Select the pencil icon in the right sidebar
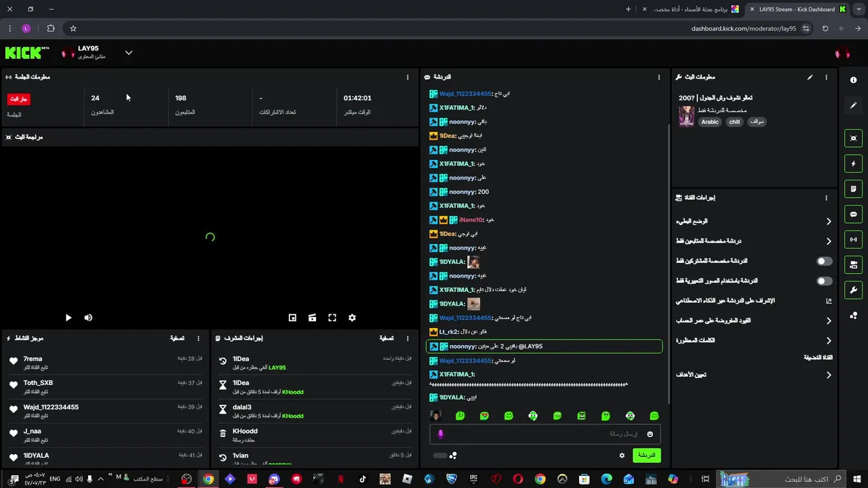The image size is (868, 488). click(x=853, y=106)
